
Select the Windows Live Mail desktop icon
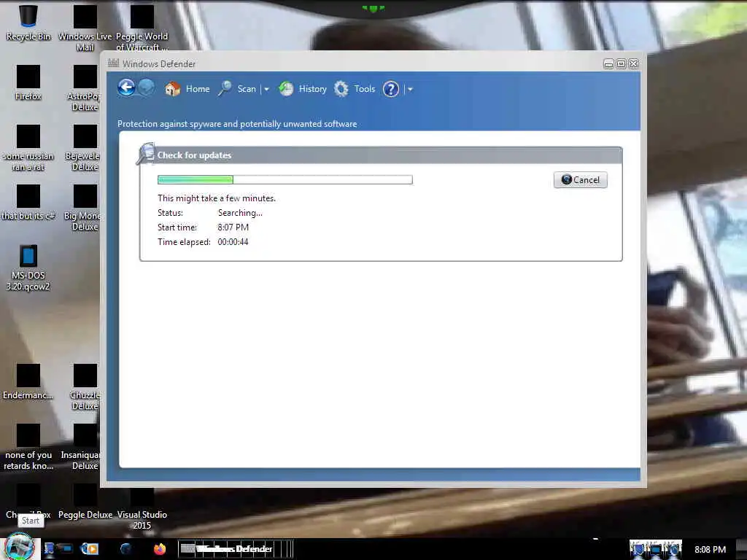85,28
